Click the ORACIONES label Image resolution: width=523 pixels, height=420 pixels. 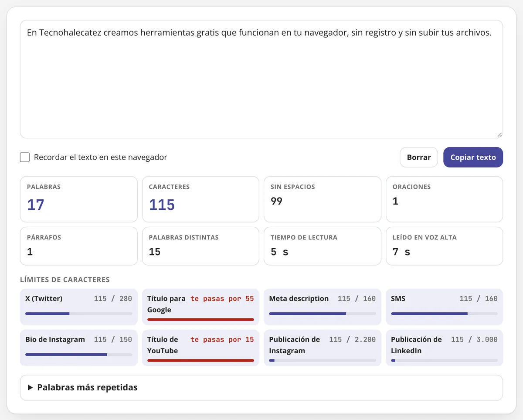pos(411,187)
